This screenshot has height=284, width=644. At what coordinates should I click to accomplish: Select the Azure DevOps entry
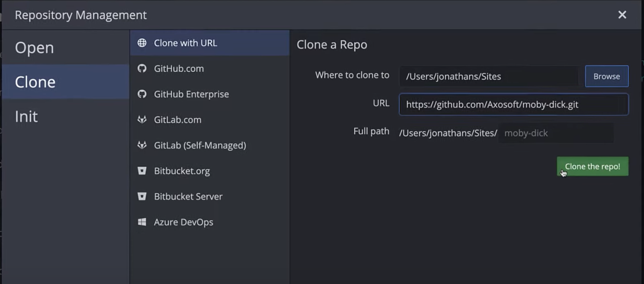point(209,222)
